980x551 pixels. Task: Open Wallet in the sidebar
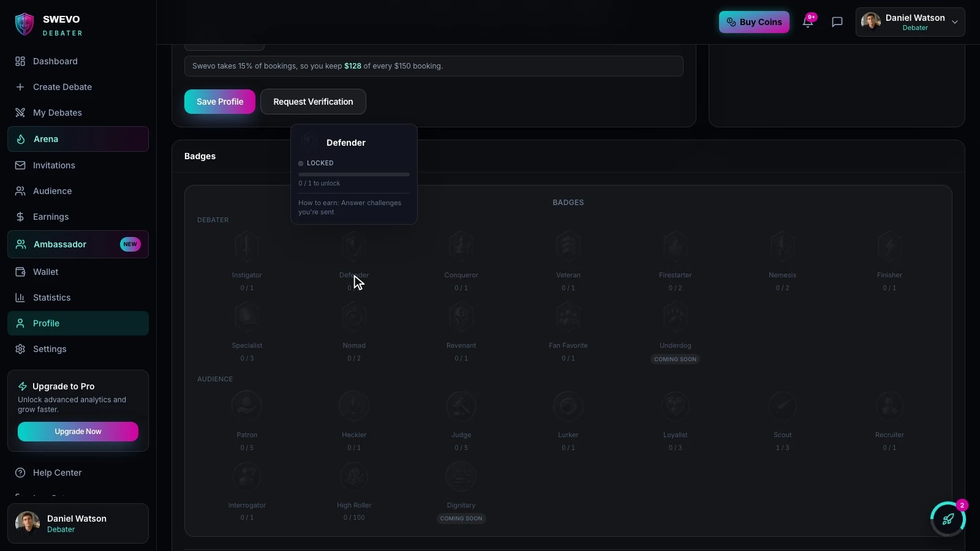coord(78,272)
